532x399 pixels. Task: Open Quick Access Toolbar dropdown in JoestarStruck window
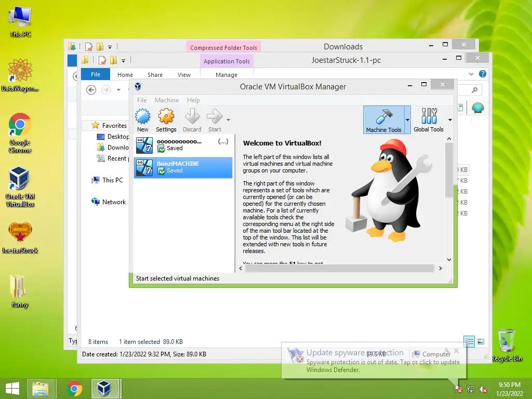coord(124,61)
